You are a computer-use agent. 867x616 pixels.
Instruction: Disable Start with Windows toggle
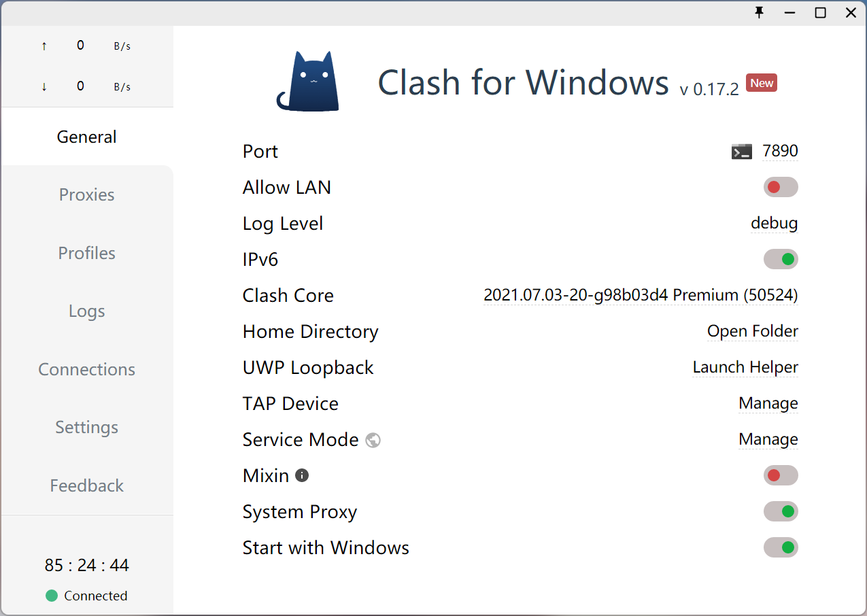[x=780, y=547]
